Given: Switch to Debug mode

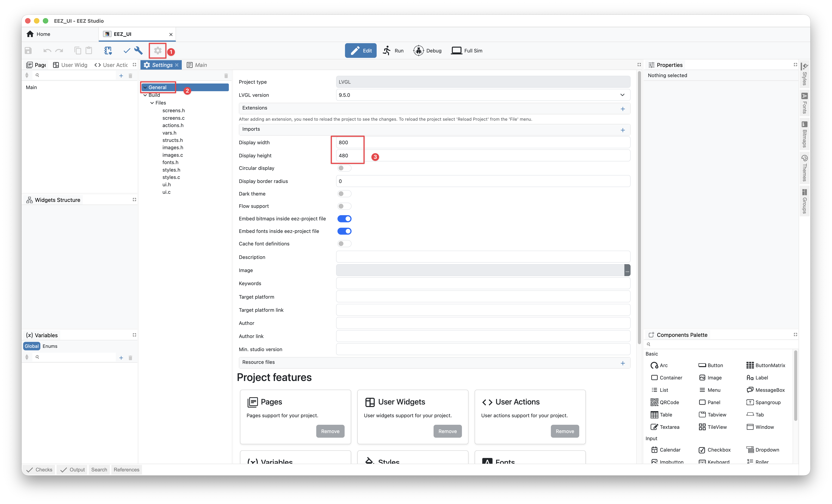Looking at the screenshot, I should (428, 51).
